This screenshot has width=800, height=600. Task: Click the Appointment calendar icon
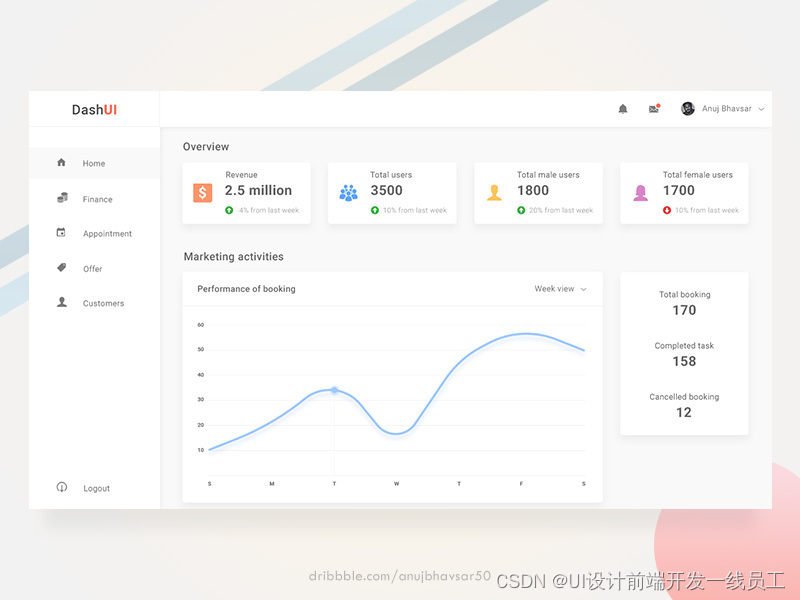(61, 233)
